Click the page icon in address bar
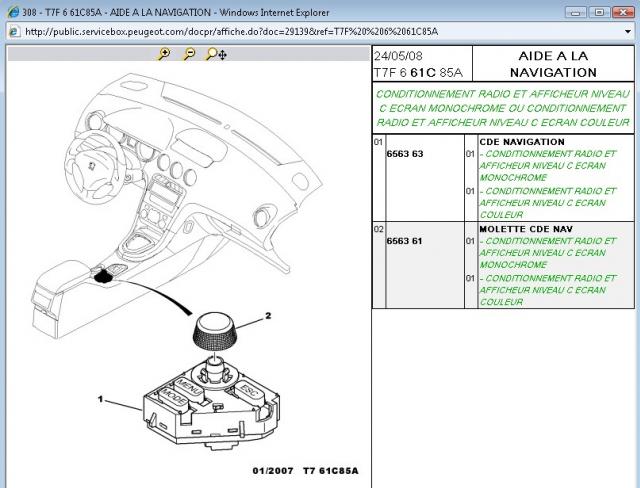 pos(14,31)
